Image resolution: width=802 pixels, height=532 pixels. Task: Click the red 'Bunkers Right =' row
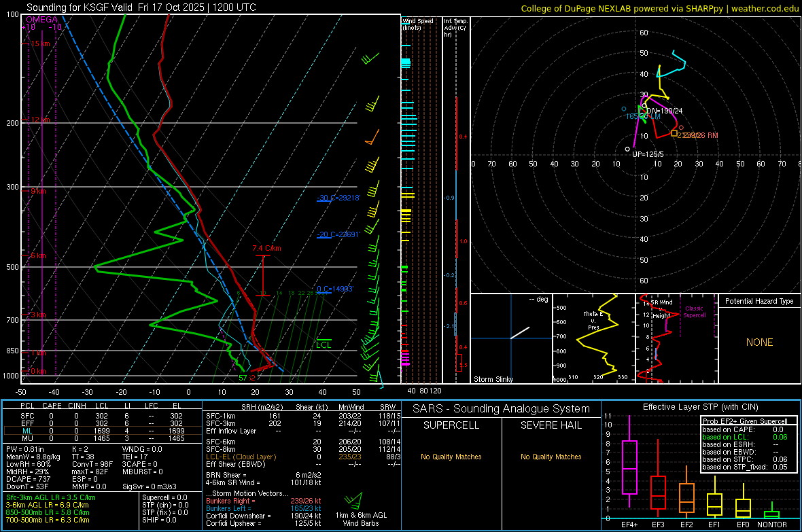[264, 501]
